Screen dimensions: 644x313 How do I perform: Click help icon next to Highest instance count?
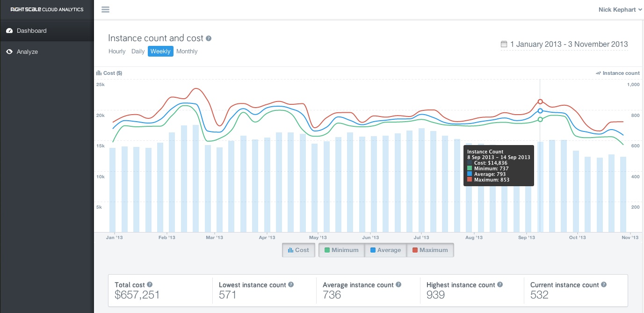(500, 284)
